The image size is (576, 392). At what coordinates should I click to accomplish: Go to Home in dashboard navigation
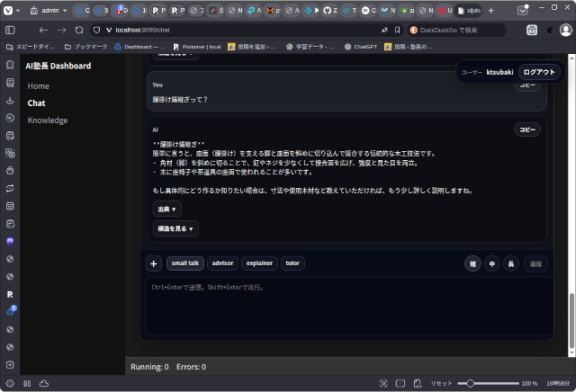pyautogui.click(x=38, y=85)
